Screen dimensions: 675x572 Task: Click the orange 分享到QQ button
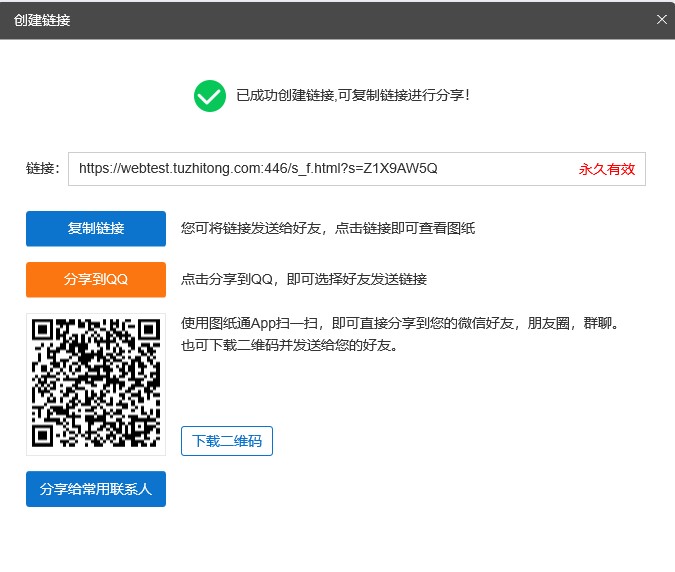(x=96, y=279)
